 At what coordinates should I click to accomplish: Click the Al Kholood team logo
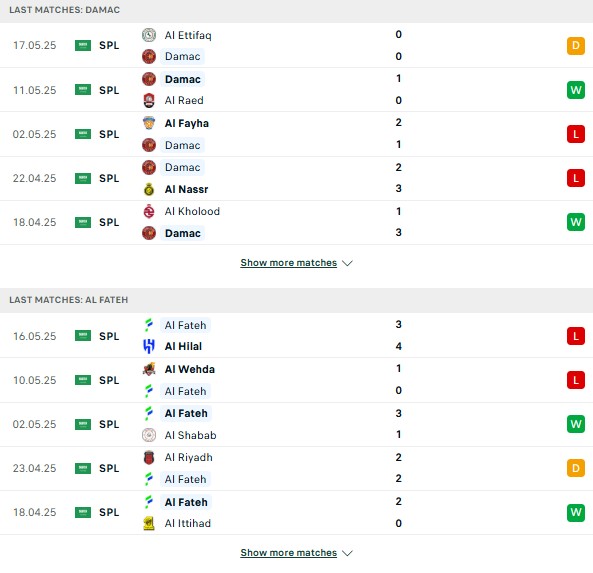point(149,211)
